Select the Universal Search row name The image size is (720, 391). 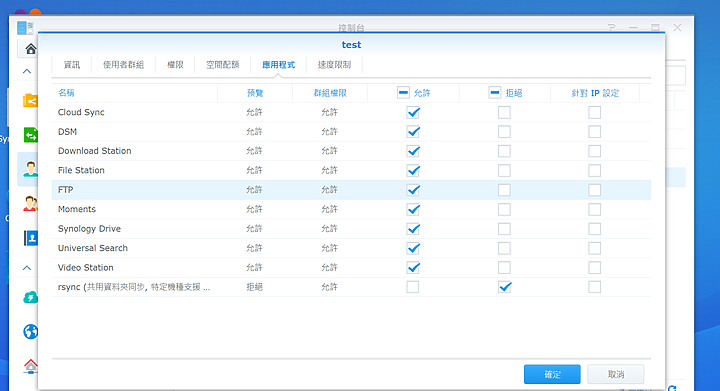click(93, 248)
